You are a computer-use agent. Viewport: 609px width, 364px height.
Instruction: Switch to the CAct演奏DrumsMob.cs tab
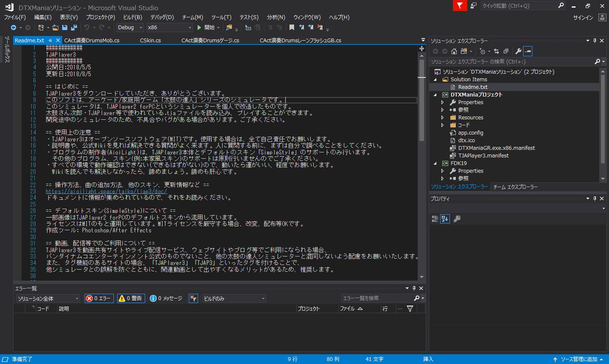pos(92,41)
